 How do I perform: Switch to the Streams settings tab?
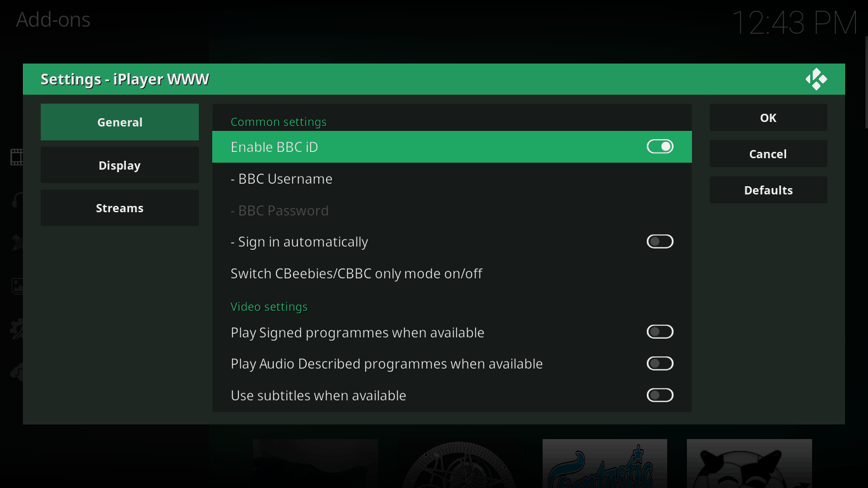[119, 208]
